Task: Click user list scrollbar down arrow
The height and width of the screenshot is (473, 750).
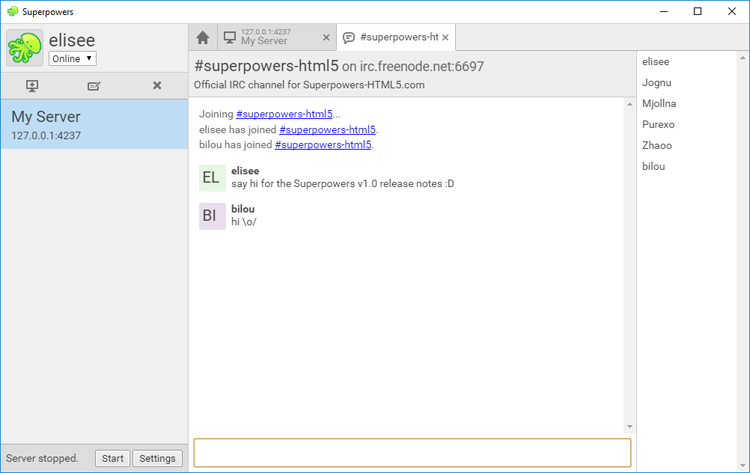Action: point(743,465)
